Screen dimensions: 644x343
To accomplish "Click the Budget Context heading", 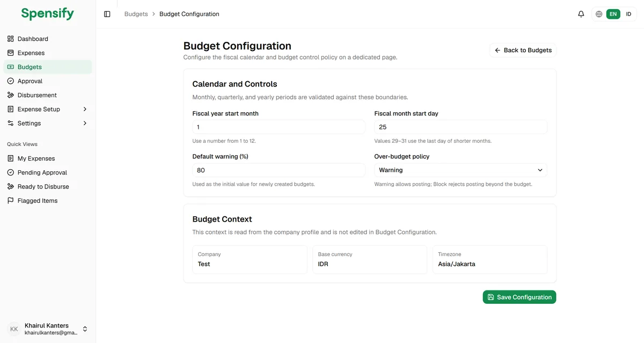I will click(222, 220).
